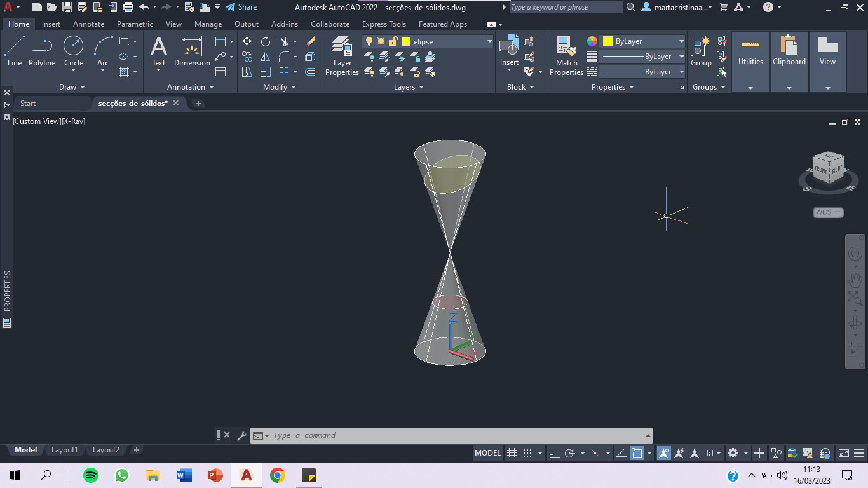Activate the Mirror tool

point(266,57)
